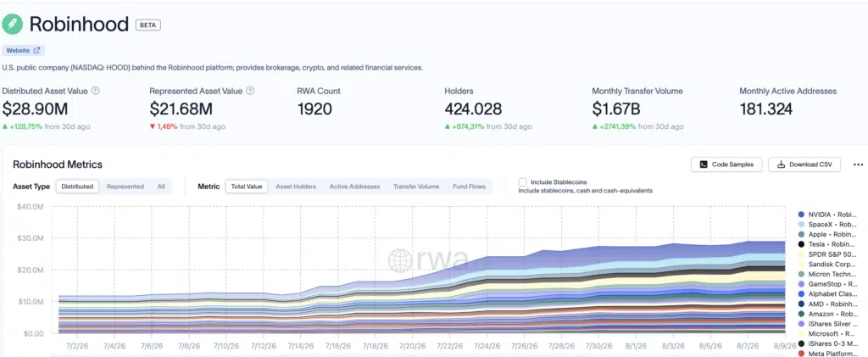868x357 pixels.
Task: Toggle the Amazon legend entry
Action: 827,314
